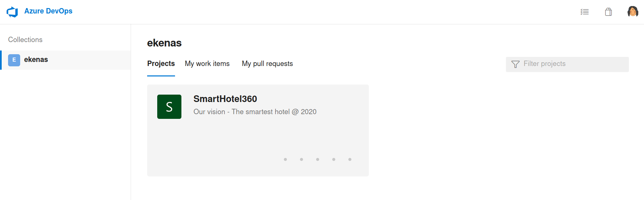The image size is (644, 200).
Task: Click the leftmost dot on SmartHotel360 card
Action: click(285, 159)
